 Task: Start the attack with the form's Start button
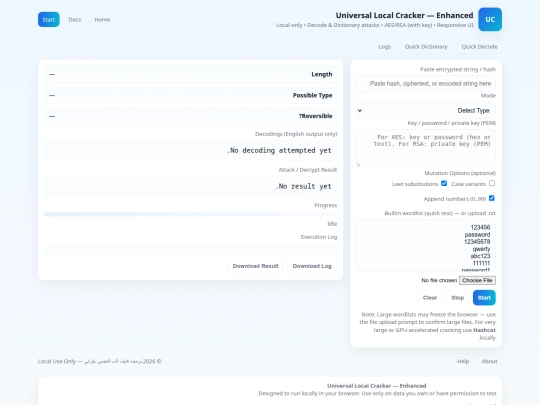coord(484,298)
